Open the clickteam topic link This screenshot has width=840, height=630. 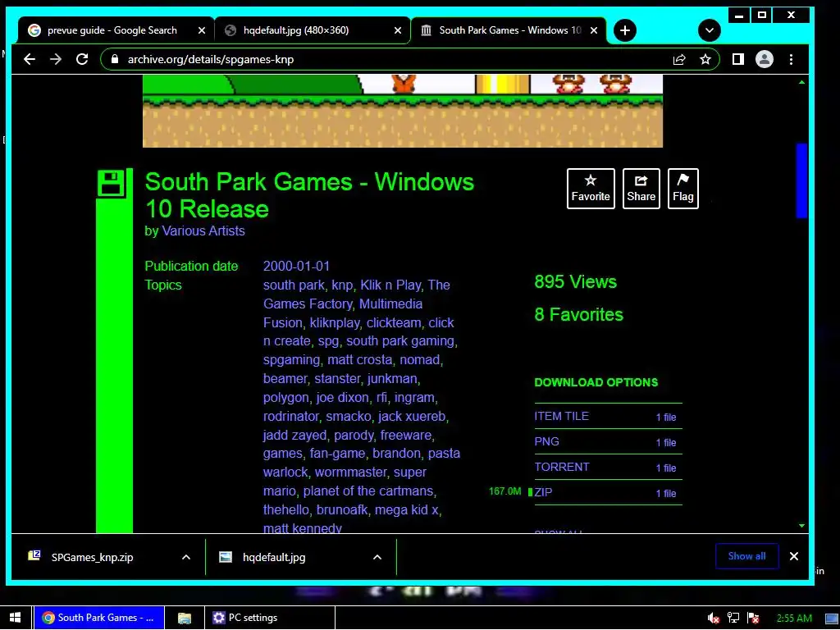point(394,322)
